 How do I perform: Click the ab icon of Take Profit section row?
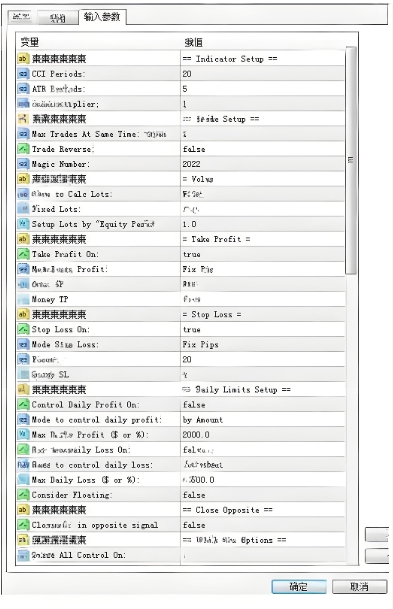23,239
